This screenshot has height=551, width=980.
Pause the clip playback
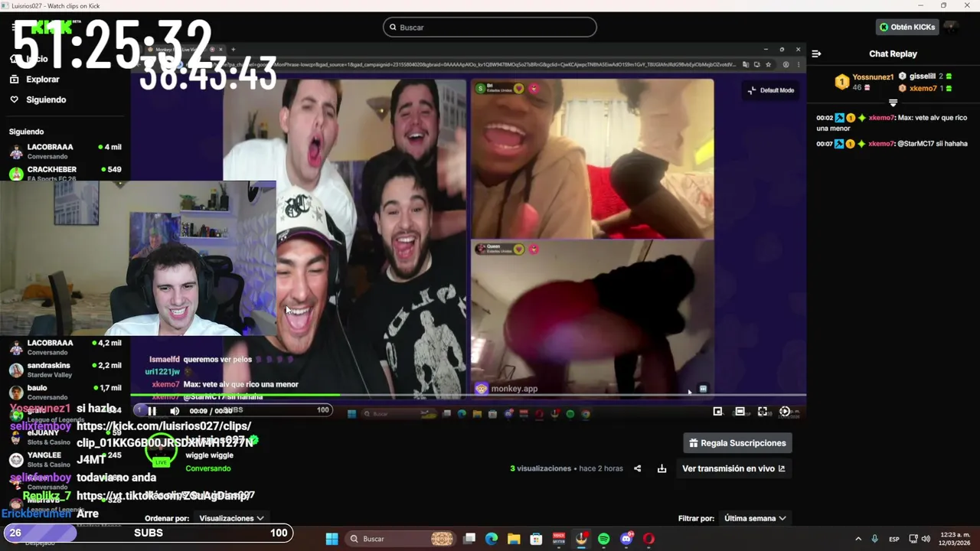(152, 411)
